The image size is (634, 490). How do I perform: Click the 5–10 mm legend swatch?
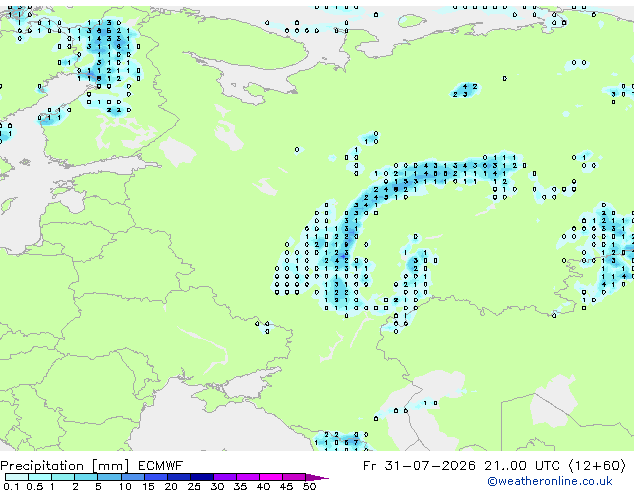click(x=109, y=477)
